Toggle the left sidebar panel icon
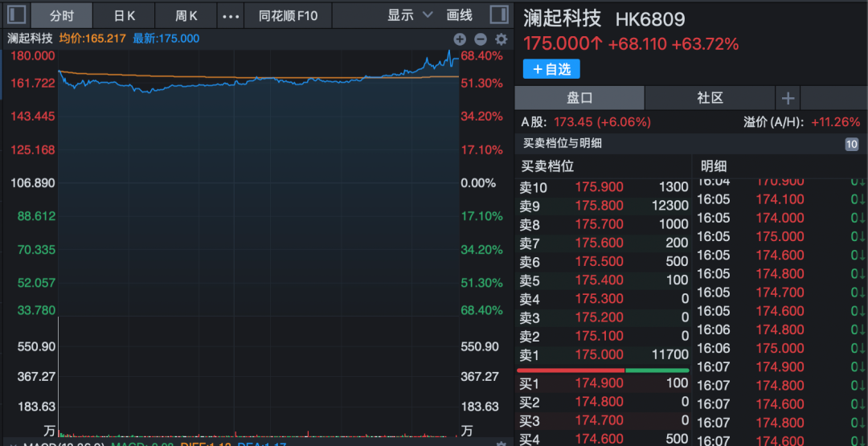868x446 pixels. 16,15
